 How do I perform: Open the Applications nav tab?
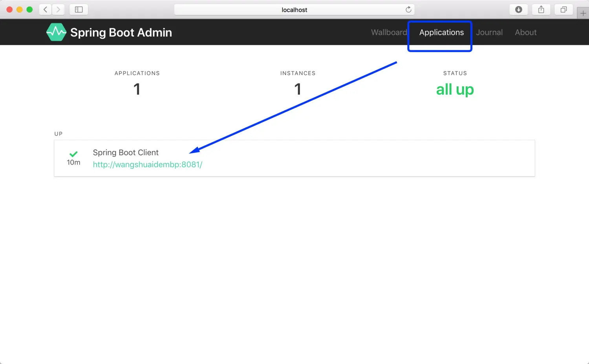click(441, 32)
